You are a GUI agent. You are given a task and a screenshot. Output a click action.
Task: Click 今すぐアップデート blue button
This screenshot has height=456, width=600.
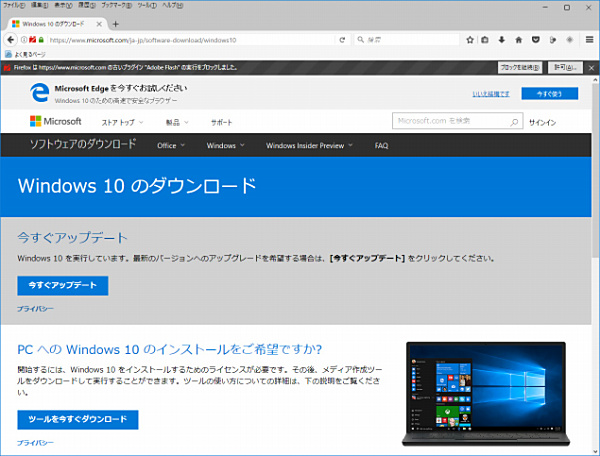(x=63, y=285)
